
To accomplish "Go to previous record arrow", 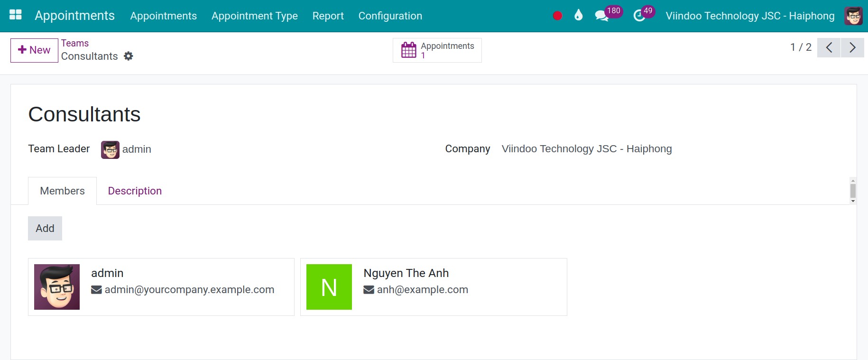I will point(829,47).
